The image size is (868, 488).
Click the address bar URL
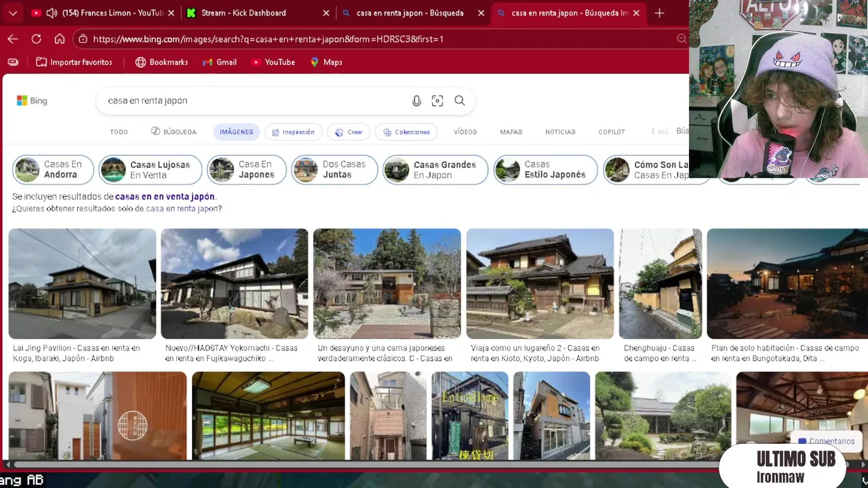pyautogui.click(x=268, y=39)
